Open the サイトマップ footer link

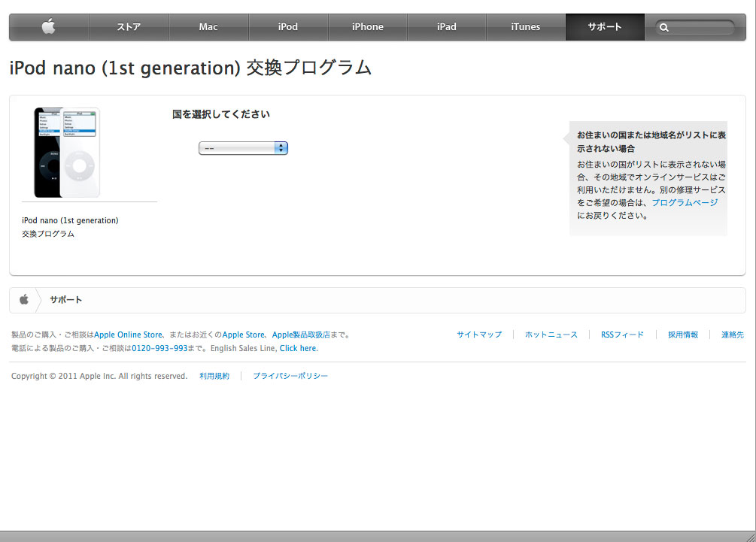pos(479,335)
